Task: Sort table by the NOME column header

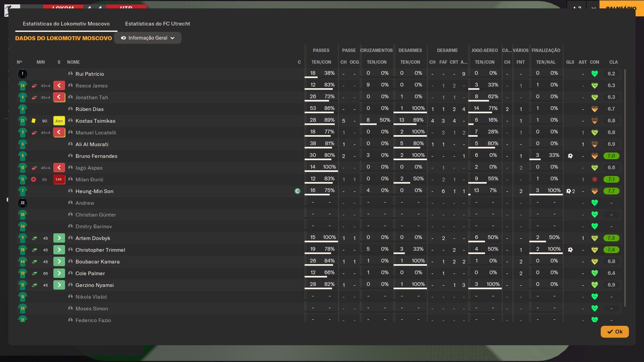Action: pyautogui.click(x=73, y=62)
